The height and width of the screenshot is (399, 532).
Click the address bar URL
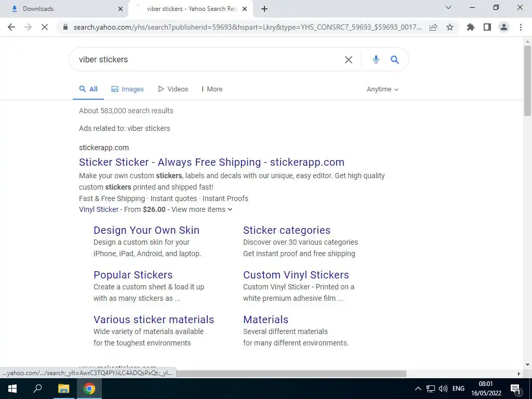tap(248, 27)
